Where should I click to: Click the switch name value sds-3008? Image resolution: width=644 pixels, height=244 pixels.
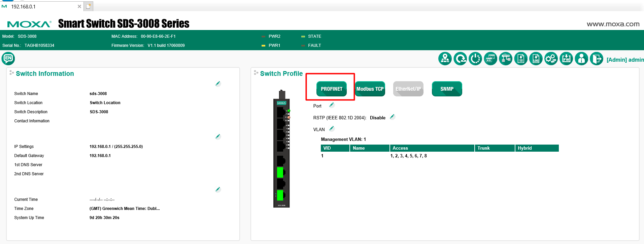tap(98, 94)
